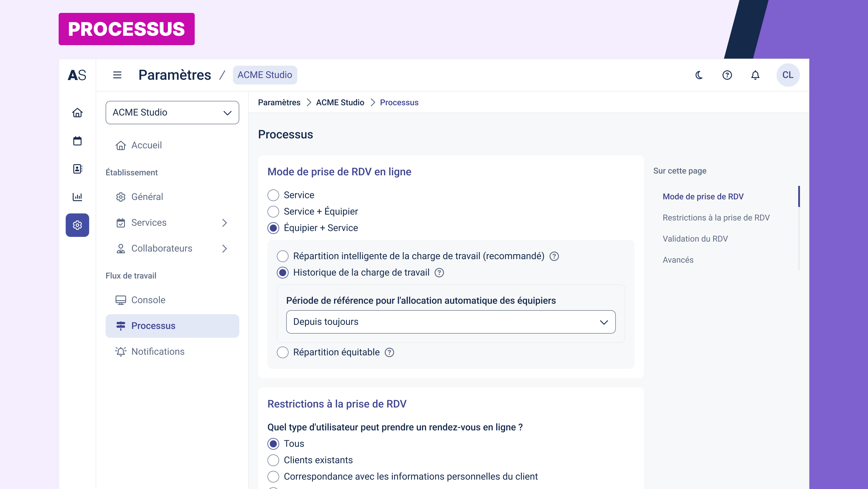Open home icon in left rail
Screen dimensions: 868x489
77,113
